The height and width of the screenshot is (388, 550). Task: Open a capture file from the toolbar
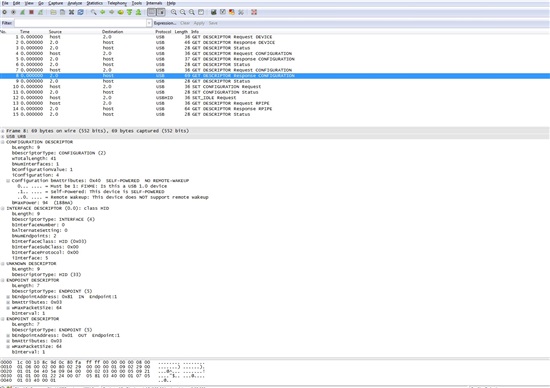pos(53,12)
